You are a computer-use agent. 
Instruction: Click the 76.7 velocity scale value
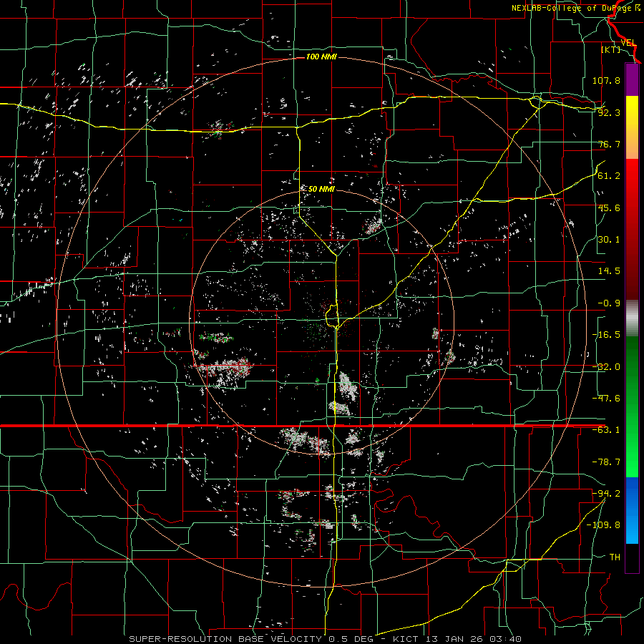coord(609,144)
